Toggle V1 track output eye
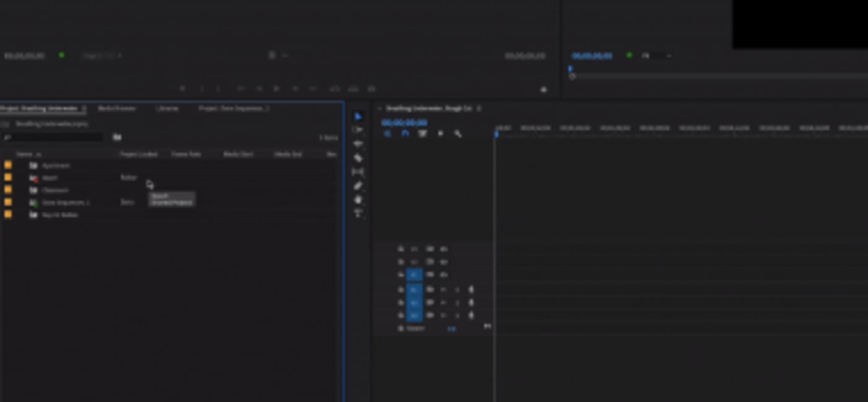 point(443,275)
